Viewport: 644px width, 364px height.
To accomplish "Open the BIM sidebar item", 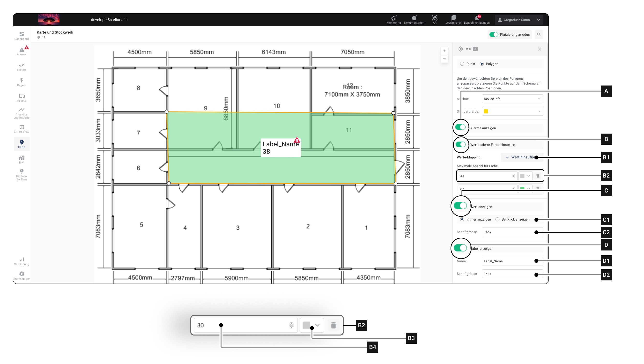I will 22,159.
